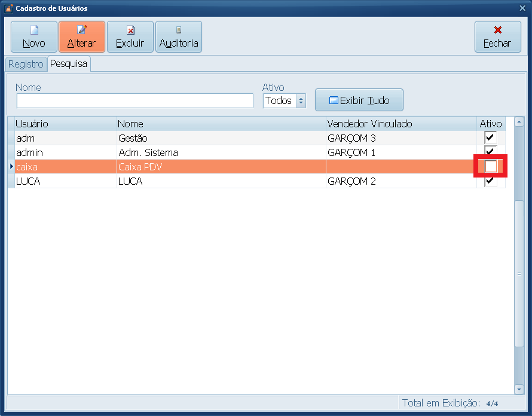Click inside the Nome search field
The image size is (532, 416).
click(x=134, y=100)
